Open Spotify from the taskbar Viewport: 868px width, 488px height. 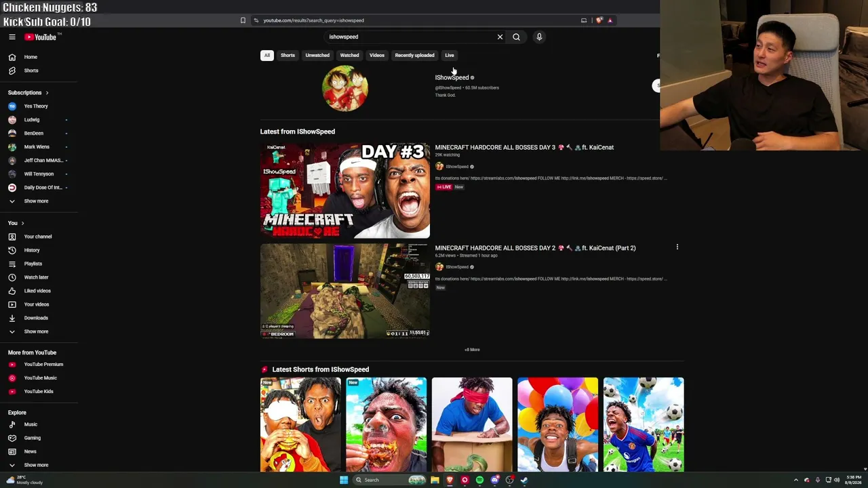click(x=479, y=480)
